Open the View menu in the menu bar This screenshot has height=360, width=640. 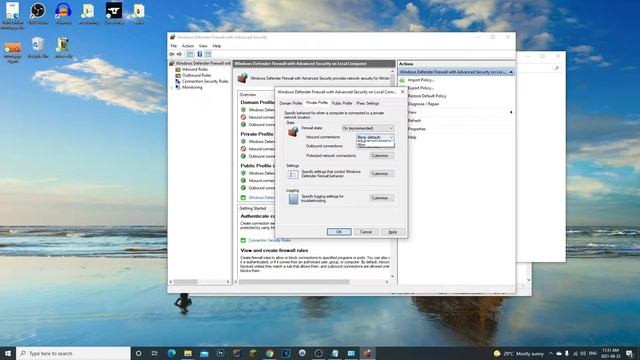pyautogui.click(x=203, y=46)
